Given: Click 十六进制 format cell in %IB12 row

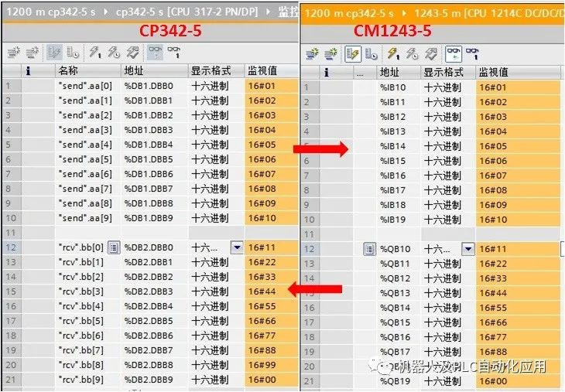Looking at the screenshot, I should 448,117.
